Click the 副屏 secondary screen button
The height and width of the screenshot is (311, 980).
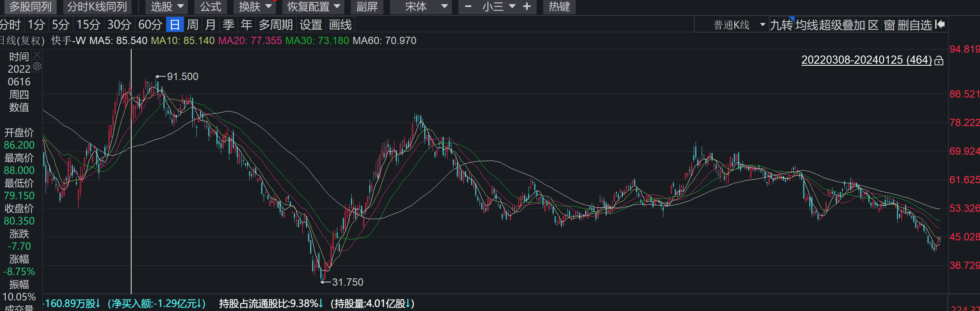(x=367, y=7)
